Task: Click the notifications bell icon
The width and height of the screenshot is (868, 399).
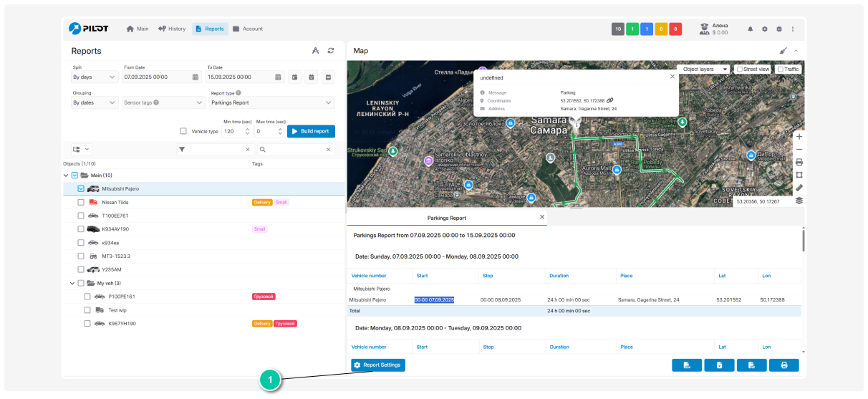Action: [x=751, y=29]
